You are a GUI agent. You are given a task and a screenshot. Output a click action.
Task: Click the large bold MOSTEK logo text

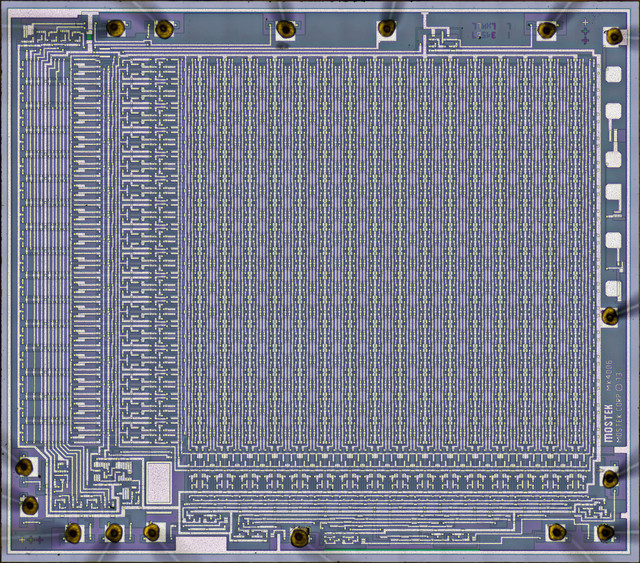(608, 423)
